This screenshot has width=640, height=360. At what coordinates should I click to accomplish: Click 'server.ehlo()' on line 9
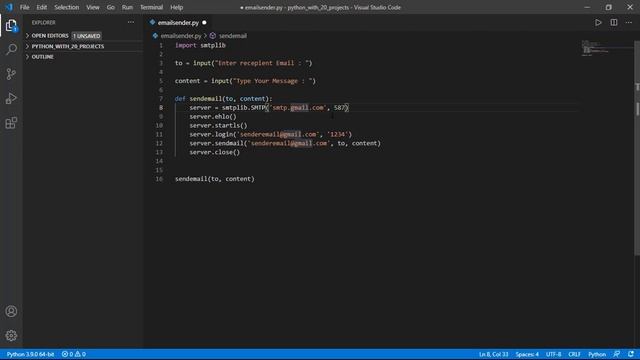[213, 117]
